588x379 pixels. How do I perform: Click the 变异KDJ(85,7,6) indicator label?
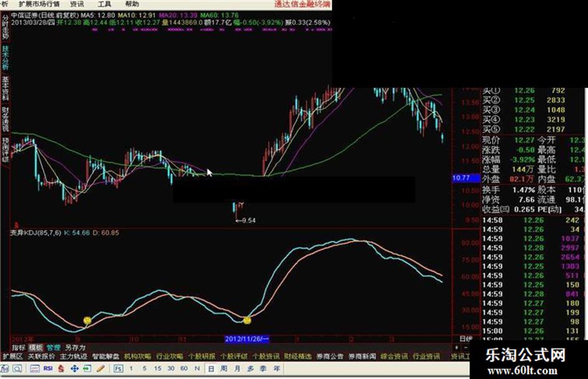pos(35,233)
